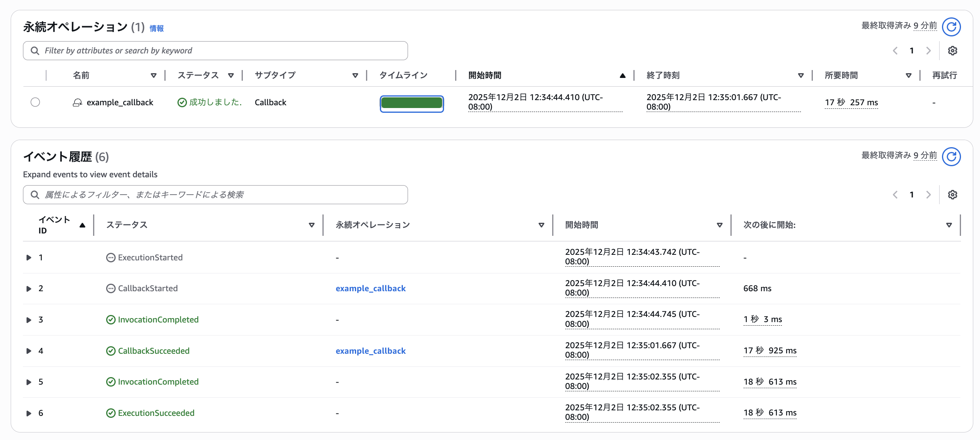Viewport: 980px width, 440px height.
Task: Sort by 開始時間 column in operations table
Action: tap(622, 76)
